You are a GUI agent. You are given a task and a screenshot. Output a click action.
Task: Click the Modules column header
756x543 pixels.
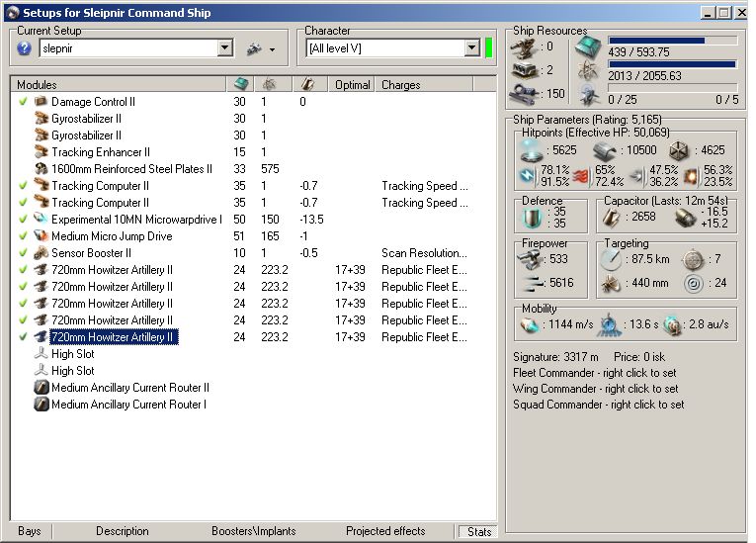119,84
